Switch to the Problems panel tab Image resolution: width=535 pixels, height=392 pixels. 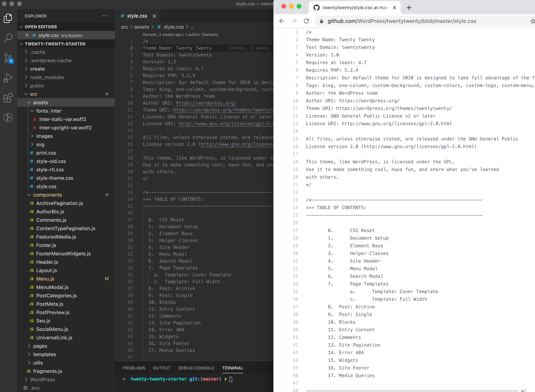pos(134,368)
